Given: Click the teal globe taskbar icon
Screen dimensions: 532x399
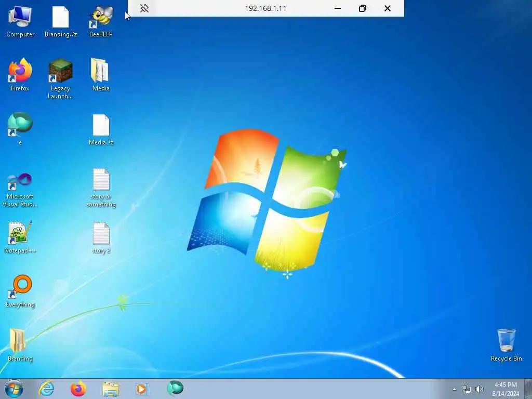Looking at the screenshot, I should pyautogui.click(x=175, y=388).
